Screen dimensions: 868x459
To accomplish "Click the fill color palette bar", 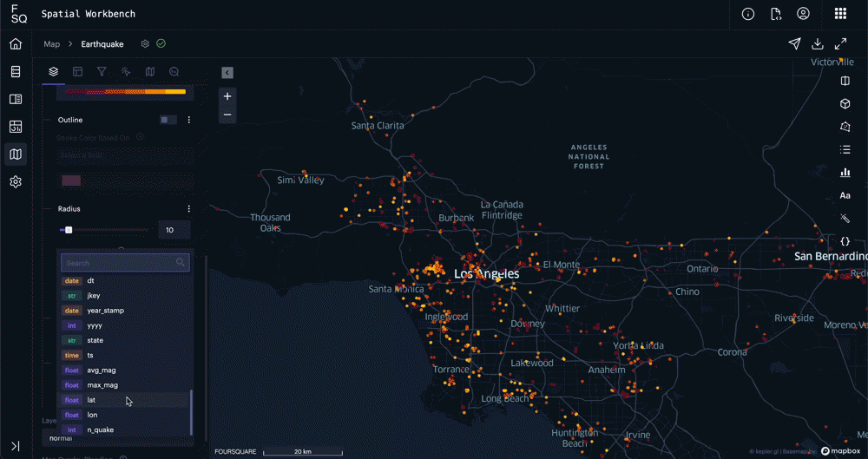I will pos(125,91).
